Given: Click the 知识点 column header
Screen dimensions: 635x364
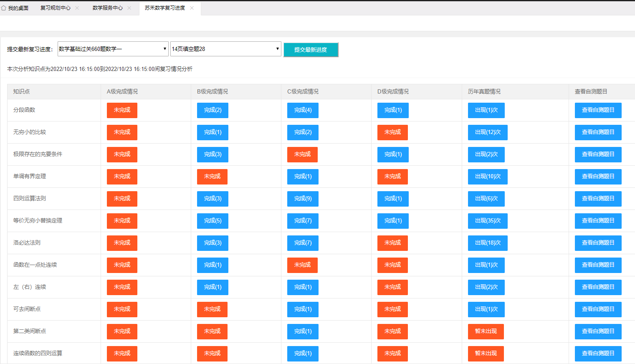Looking at the screenshot, I should pyautogui.click(x=21, y=91).
